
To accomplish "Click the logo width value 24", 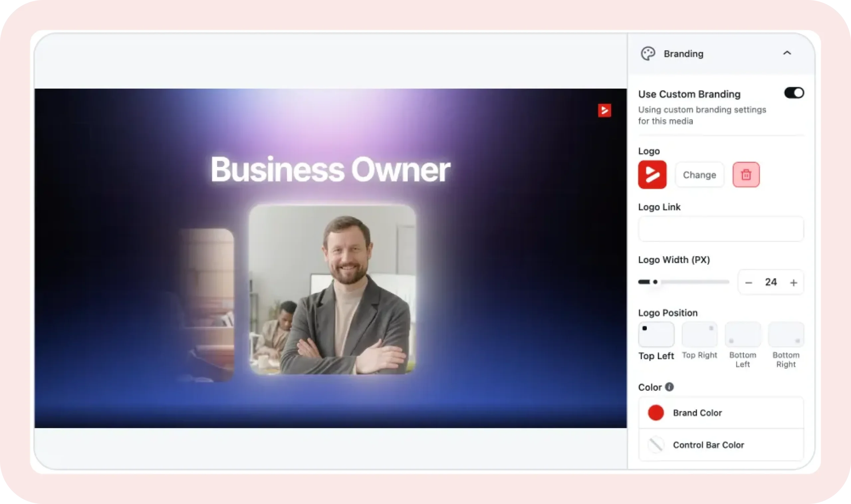I will coord(771,282).
